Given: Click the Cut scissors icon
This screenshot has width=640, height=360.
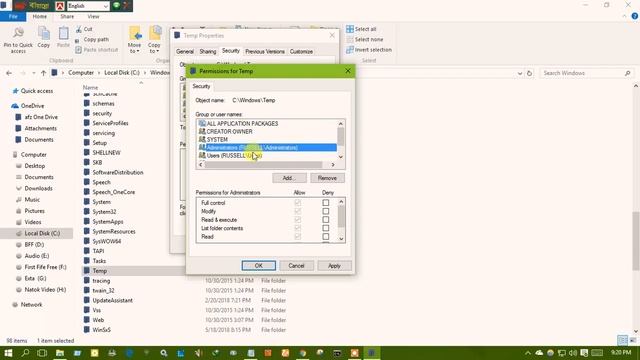Looking at the screenshot, I should (78, 29).
